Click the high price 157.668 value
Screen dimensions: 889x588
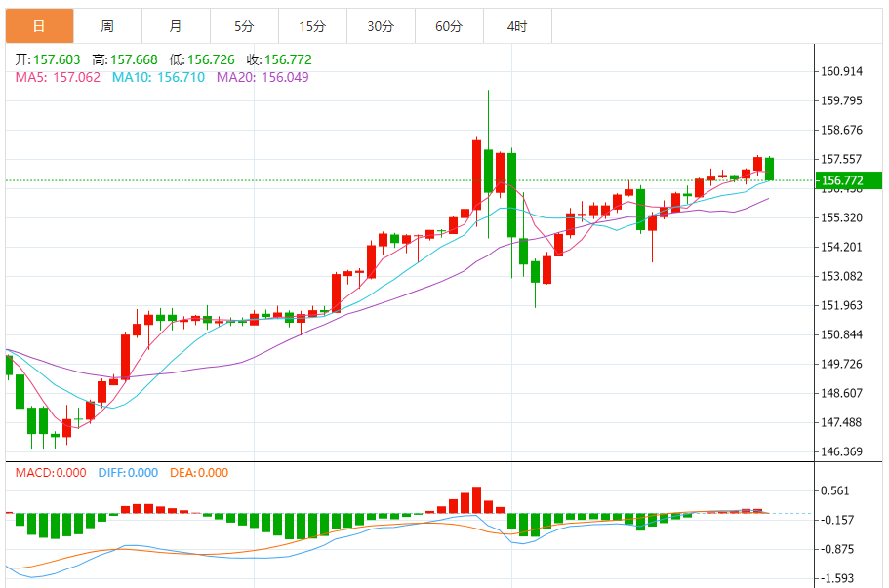click(x=134, y=59)
